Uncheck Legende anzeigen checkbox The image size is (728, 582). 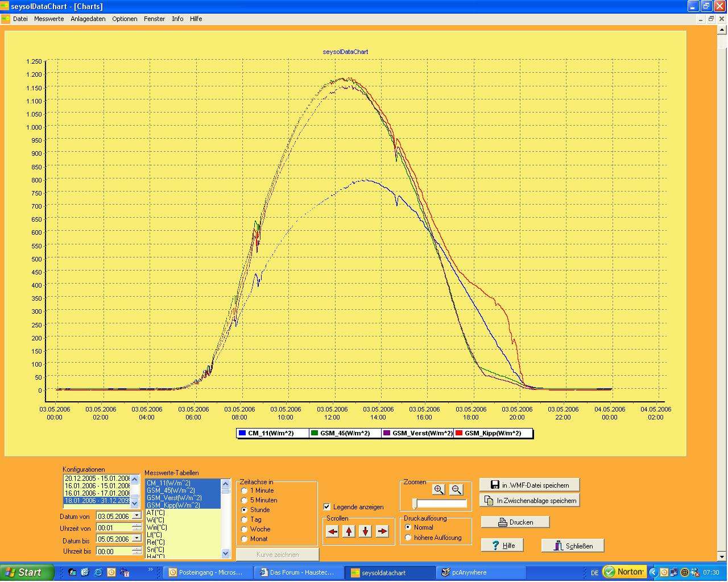[327, 506]
